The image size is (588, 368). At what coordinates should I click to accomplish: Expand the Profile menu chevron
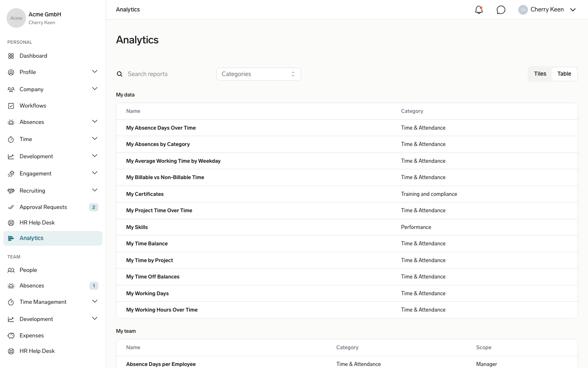95,72
